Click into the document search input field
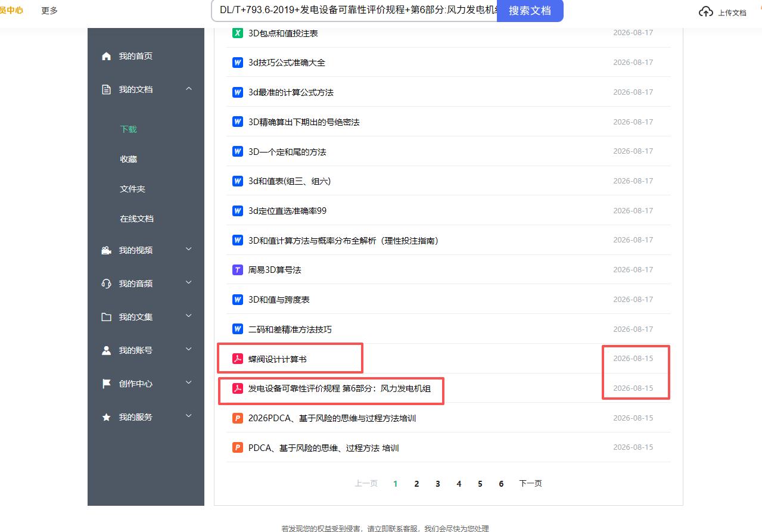This screenshot has height=532, width=762. 354,11
